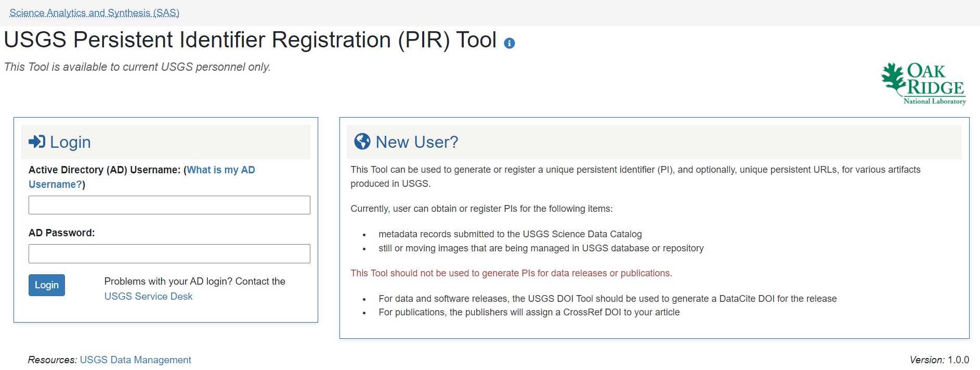
Task: Click the sign-in arrow icon beside Login heading
Action: [x=37, y=142]
